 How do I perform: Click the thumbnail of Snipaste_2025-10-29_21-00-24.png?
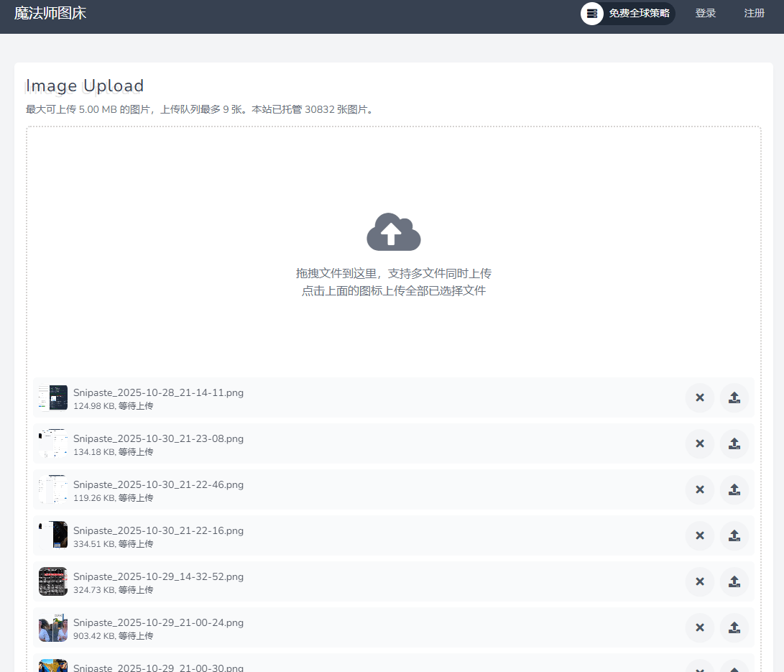[x=53, y=628]
